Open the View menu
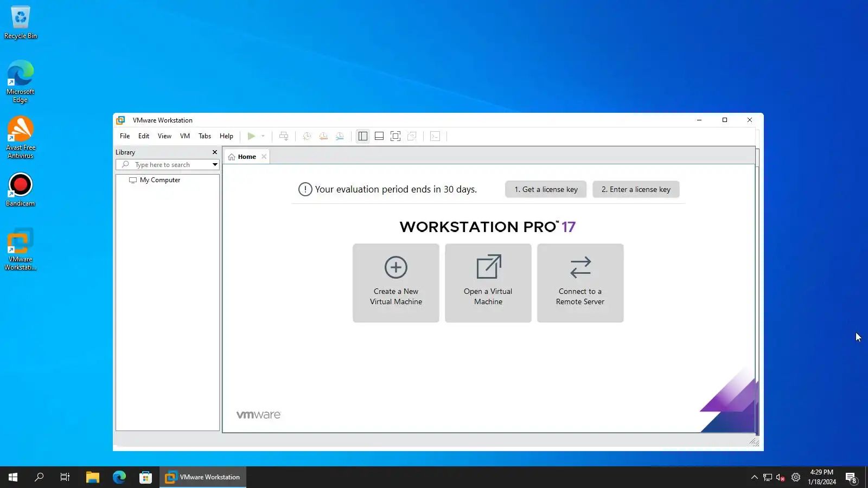This screenshot has width=868, height=488. (164, 136)
